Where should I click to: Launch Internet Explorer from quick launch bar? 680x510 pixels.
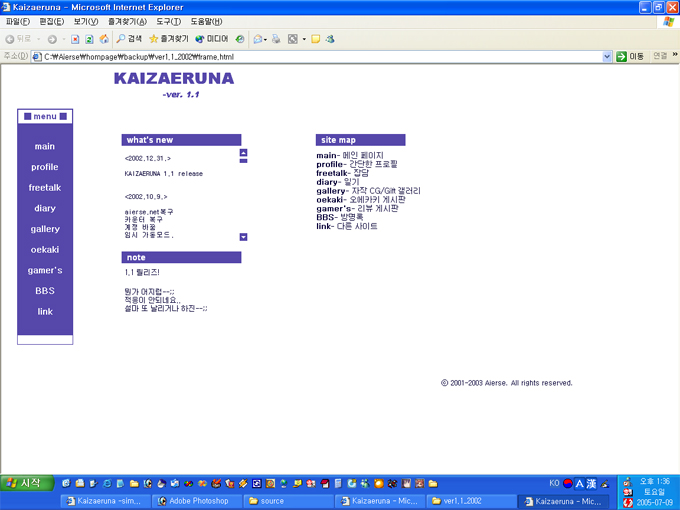click(107, 483)
